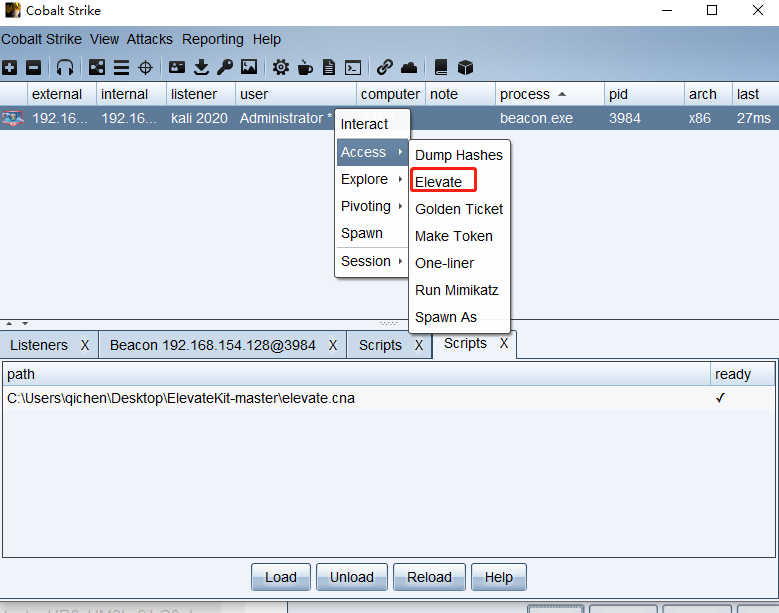Open listeners via the headphones icon
The width and height of the screenshot is (779, 613).
click(x=65, y=67)
